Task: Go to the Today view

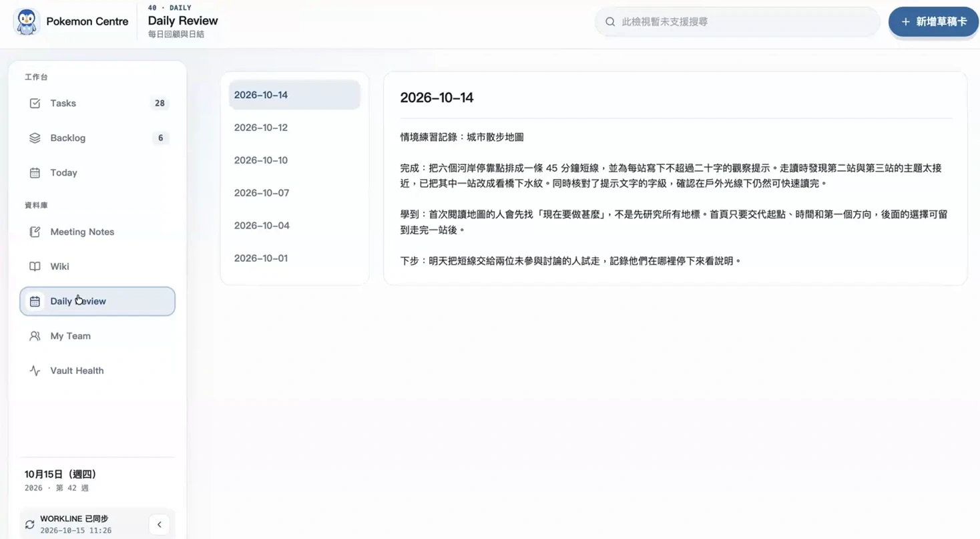Action: (97, 173)
